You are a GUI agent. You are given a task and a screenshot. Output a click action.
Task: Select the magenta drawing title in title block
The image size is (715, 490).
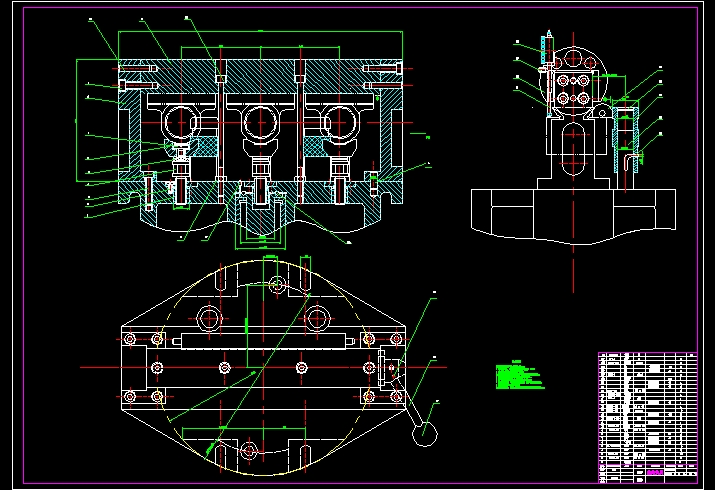pos(655,473)
